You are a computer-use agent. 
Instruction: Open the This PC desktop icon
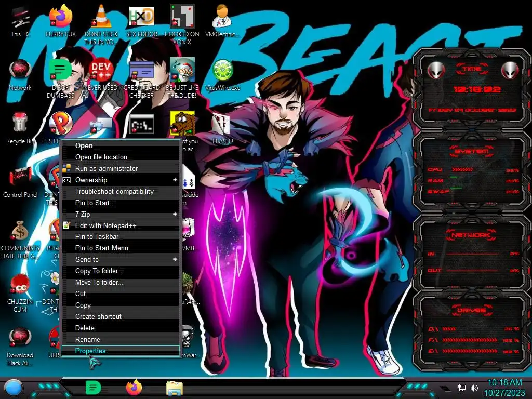(20, 21)
